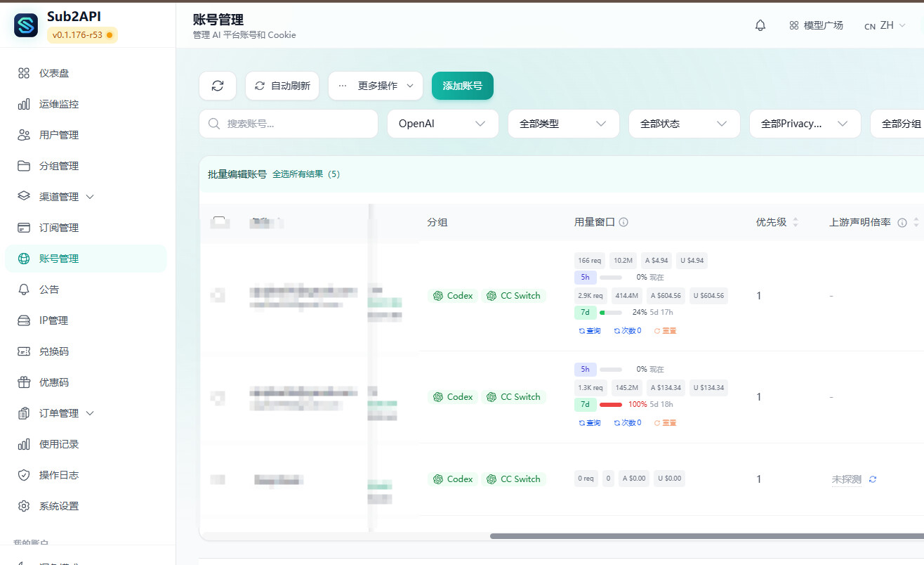Go to 使用记录 in the sidebar

coord(86,444)
